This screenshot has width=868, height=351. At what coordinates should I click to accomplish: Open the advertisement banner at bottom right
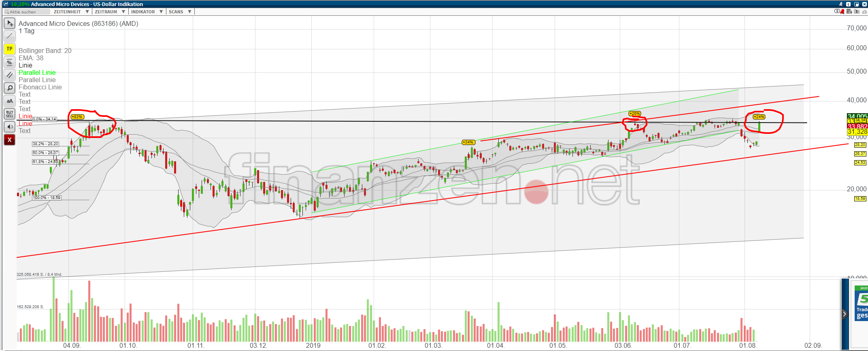point(861,303)
